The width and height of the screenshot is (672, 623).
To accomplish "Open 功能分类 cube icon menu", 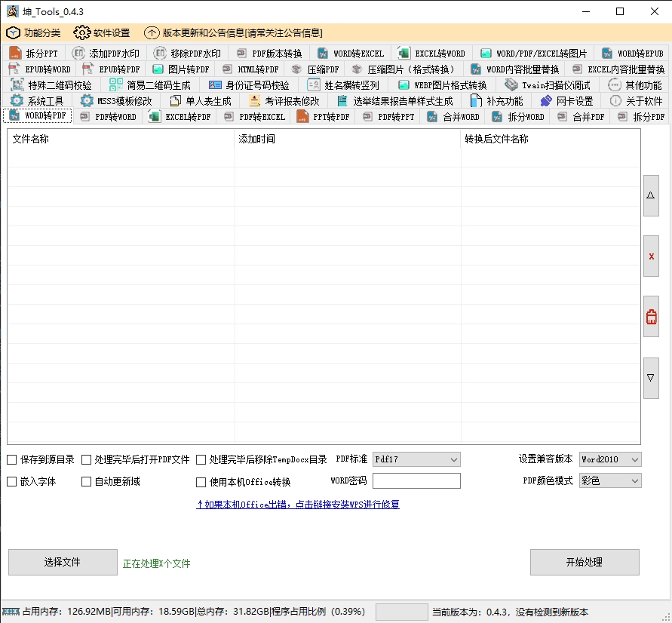I will click(x=33, y=33).
